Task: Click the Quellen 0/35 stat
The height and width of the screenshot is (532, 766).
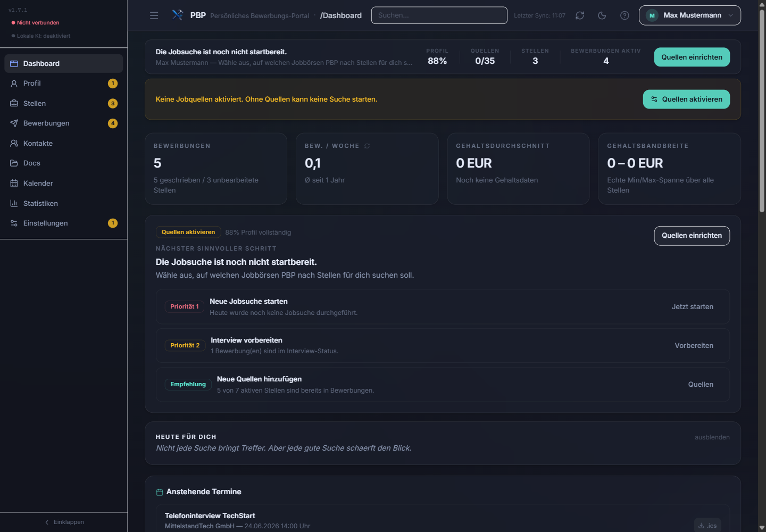Action: [485, 56]
